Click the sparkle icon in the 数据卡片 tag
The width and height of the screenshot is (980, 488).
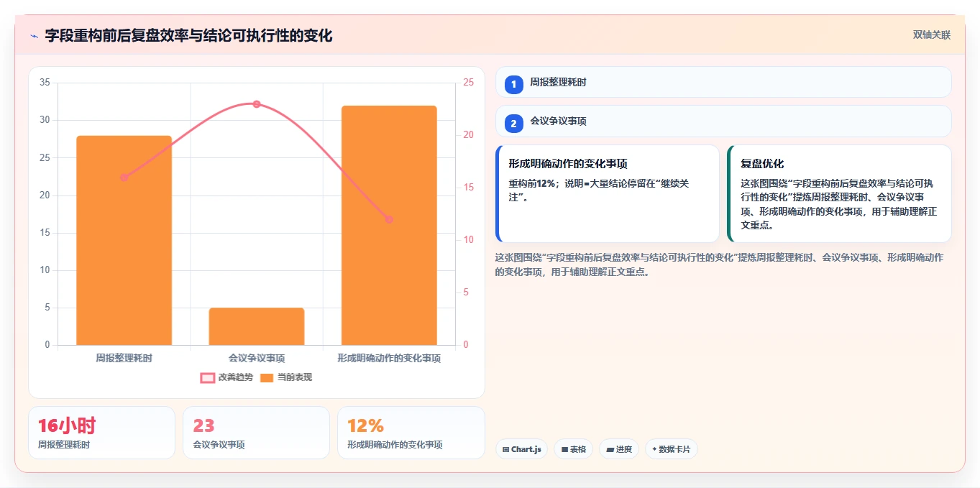point(654,450)
